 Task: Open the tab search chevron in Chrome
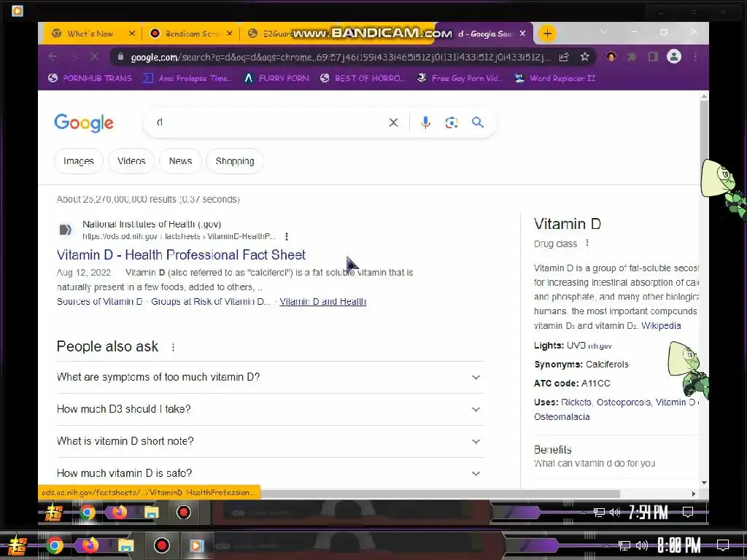tap(603, 32)
